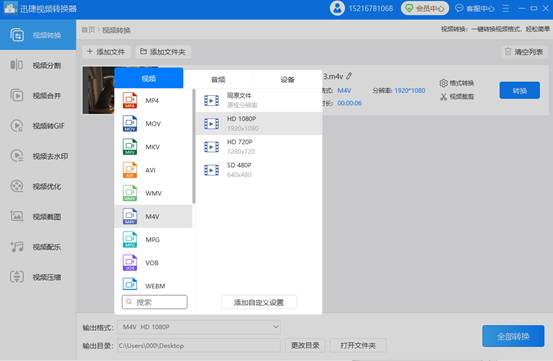Choose the HD 720P resolution preset
This screenshot has height=361, width=553.
[x=259, y=147]
